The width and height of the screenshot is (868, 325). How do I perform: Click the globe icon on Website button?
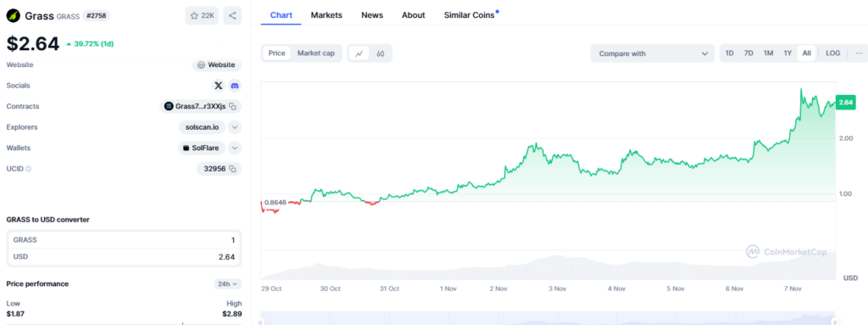[x=201, y=64]
